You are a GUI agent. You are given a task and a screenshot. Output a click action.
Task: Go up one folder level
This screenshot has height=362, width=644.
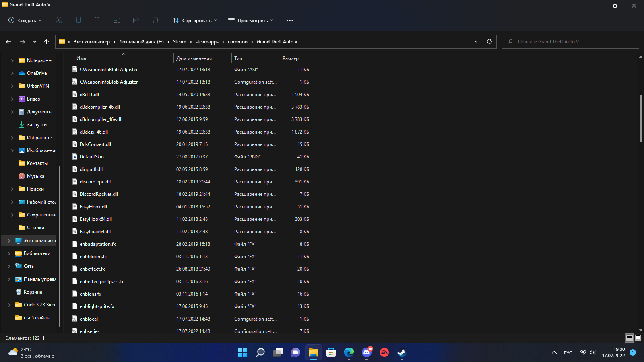click(x=47, y=42)
